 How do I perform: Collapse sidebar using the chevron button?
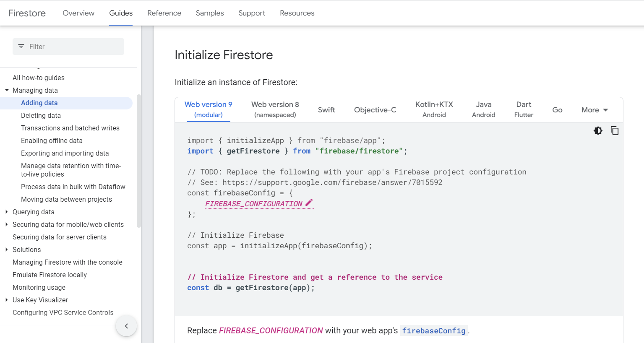pyautogui.click(x=126, y=326)
